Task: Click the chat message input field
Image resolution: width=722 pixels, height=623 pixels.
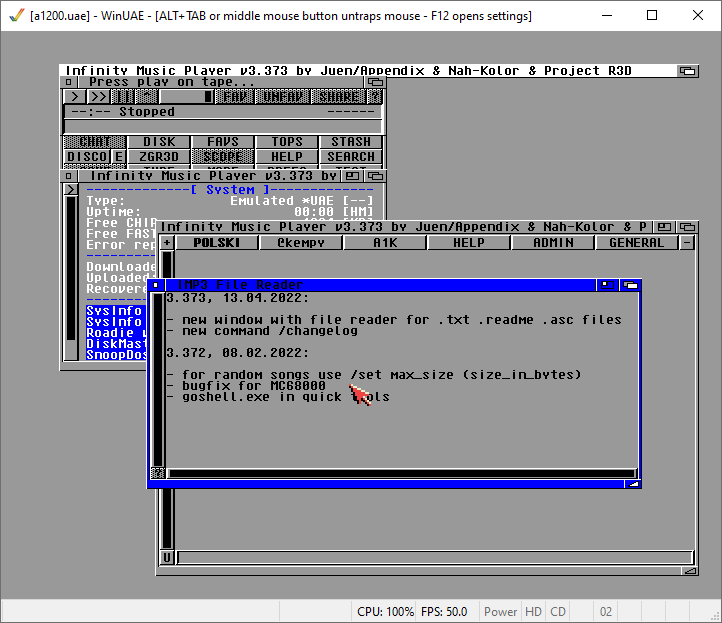Action: click(435, 558)
